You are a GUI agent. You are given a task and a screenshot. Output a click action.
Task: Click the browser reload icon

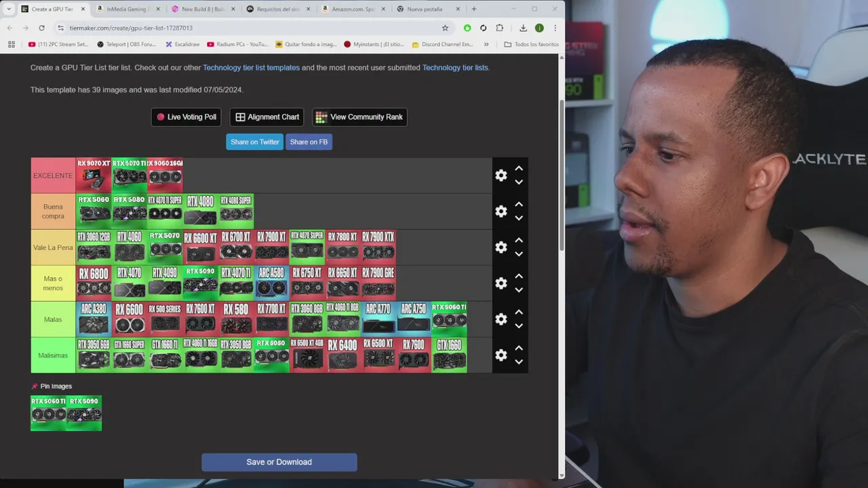point(41,28)
